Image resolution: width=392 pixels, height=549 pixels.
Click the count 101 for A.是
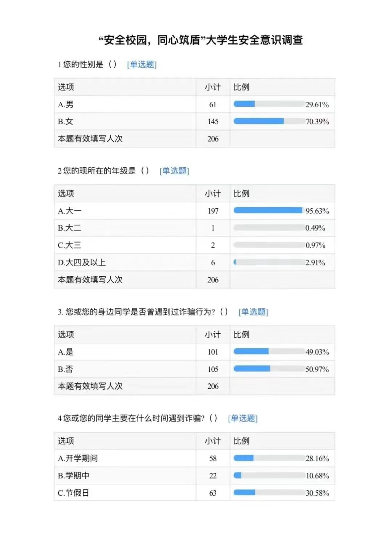[213, 352]
